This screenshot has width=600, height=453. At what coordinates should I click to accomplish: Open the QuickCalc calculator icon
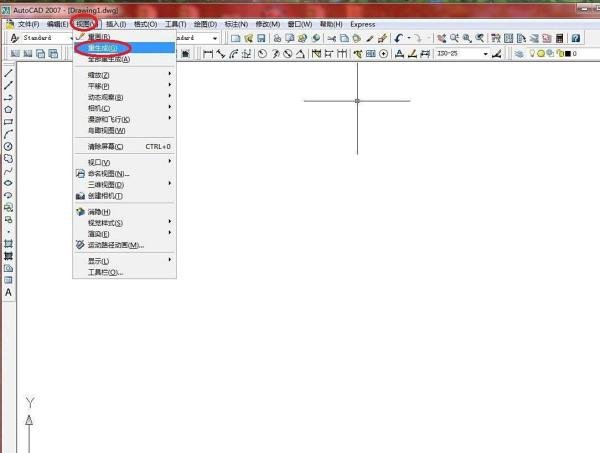559,38
